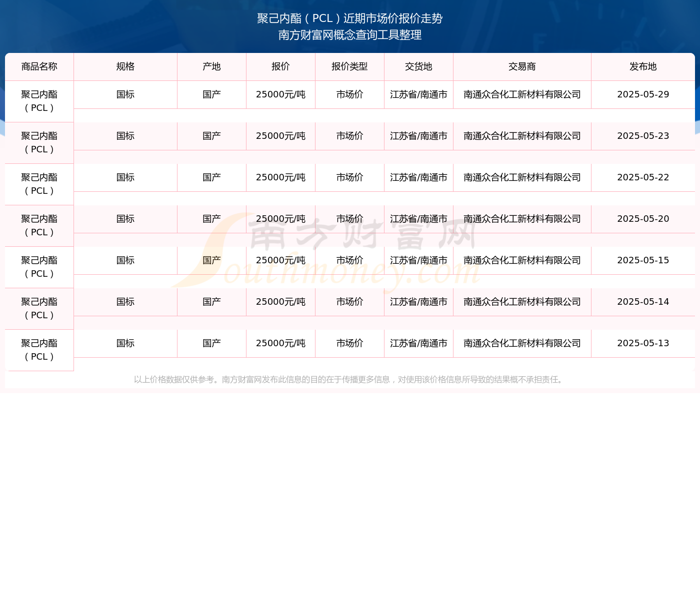Click 市场价 in the 2025-05-23 row
The height and width of the screenshot is (602, 700).
coord(349,136)
